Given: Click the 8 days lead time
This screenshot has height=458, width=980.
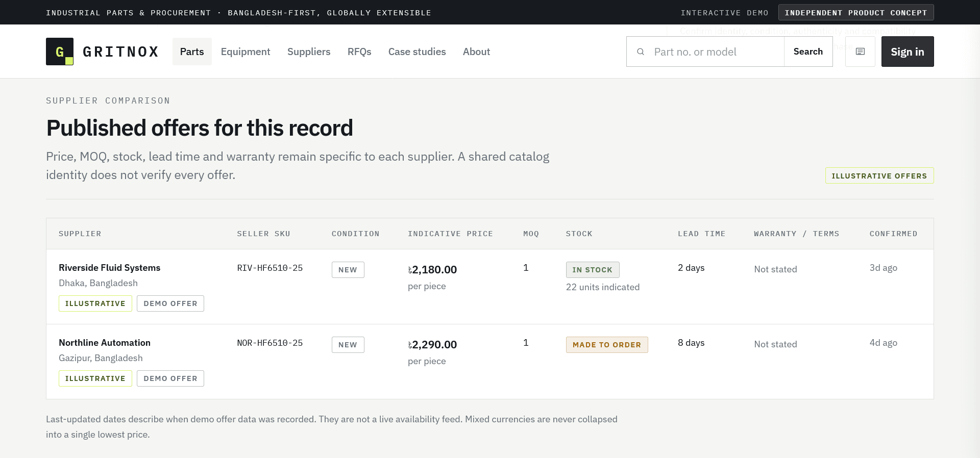Looking at the screenshot, I should 691,343.
